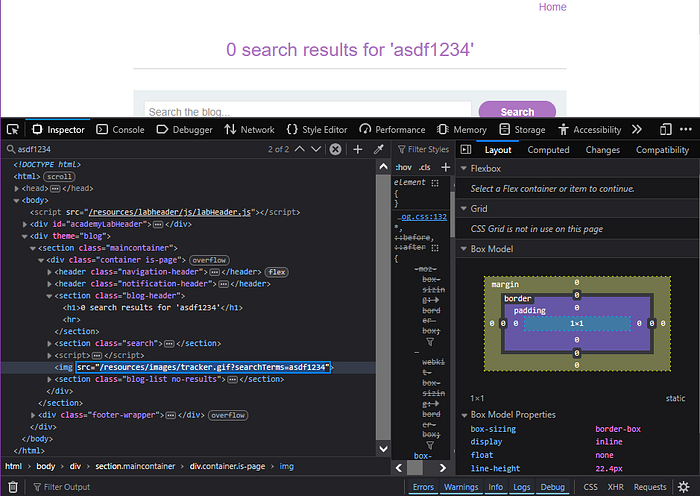Select the h1 search results node

pos(153,308)
